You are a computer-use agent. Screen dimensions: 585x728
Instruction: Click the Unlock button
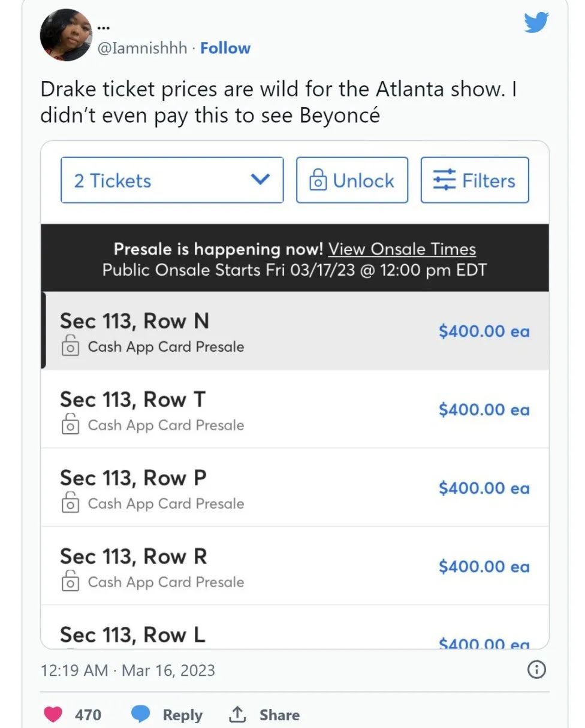point(352,180)
